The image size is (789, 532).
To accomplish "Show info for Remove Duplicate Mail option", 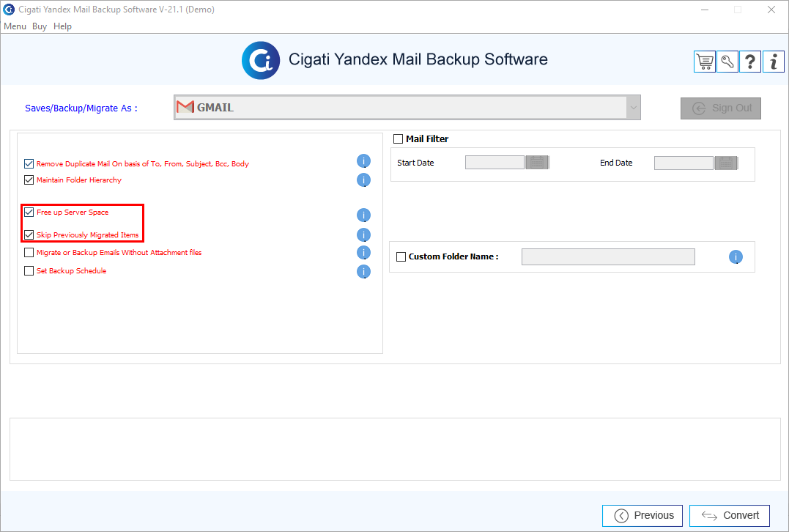I will tap(363, 161).
